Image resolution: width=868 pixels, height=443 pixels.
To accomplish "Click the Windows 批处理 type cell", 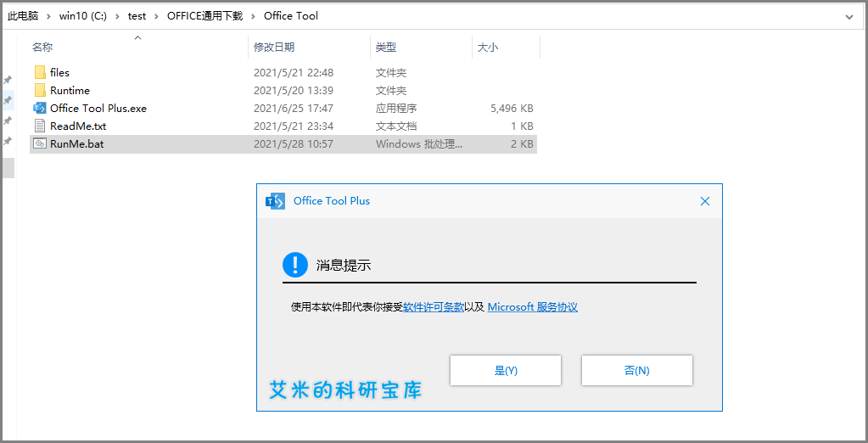I will click(419, 144).
